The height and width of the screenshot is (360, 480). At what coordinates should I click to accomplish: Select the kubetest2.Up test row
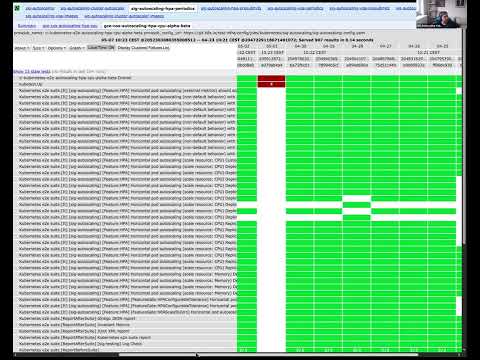(x=125, y=84)
